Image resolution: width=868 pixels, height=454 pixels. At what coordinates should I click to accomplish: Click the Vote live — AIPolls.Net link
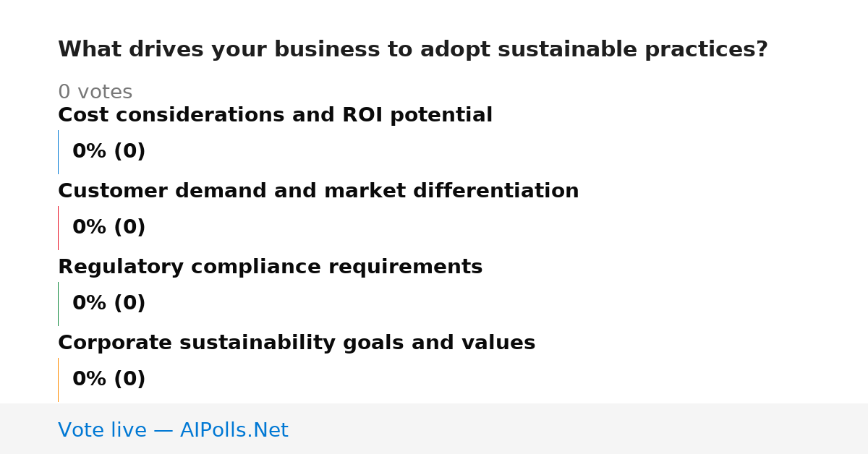click(173, 430)
